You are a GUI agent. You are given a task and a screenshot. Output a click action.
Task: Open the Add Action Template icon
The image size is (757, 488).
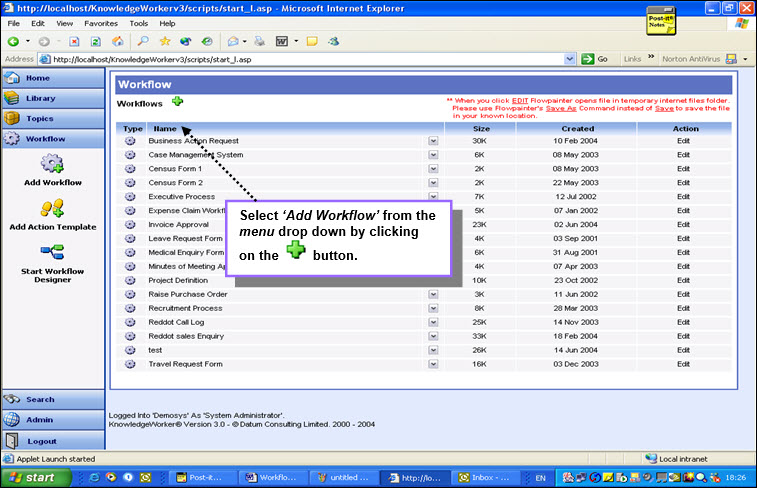click(52, 208)
